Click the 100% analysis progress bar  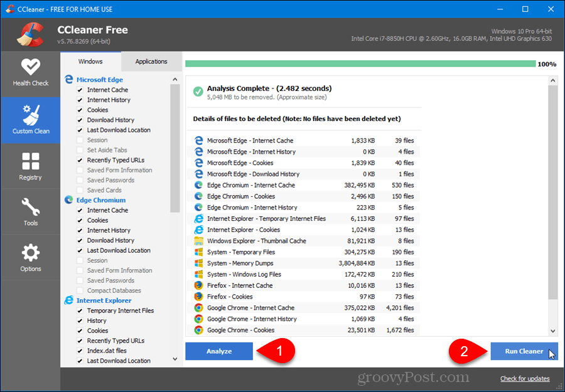(360, 64)
